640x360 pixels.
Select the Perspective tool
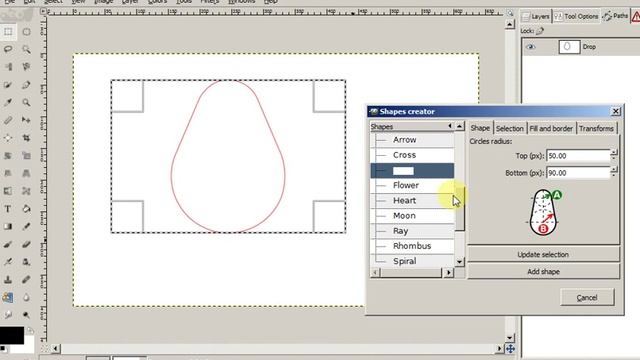[26, 173]
